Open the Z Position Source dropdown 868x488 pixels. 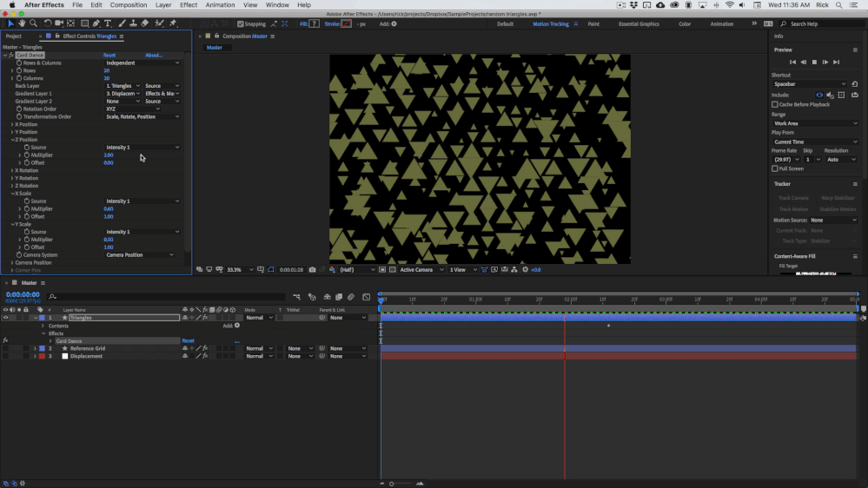(142, 148)
